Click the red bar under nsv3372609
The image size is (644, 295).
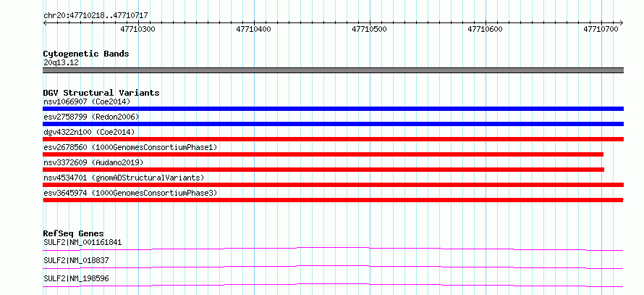coord(323,170)
